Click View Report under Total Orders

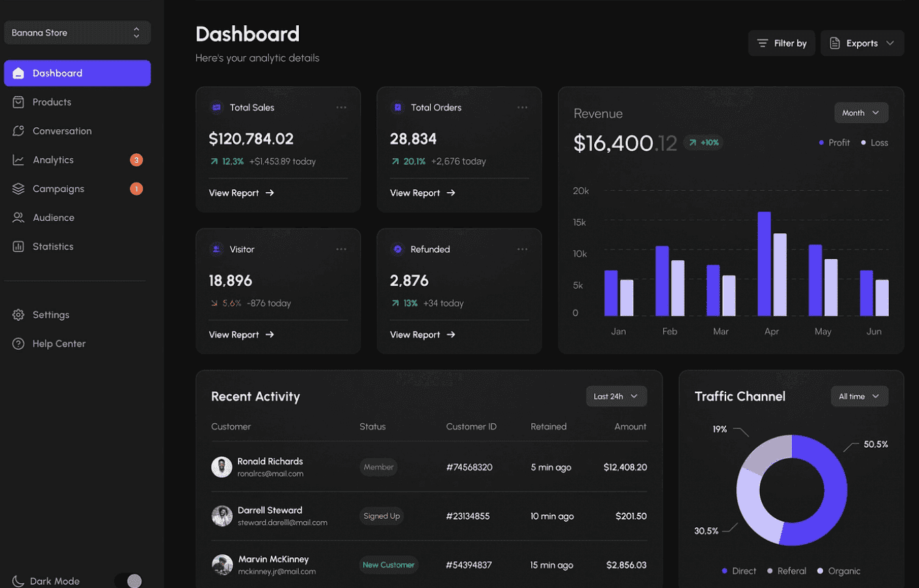click(422, 193)
